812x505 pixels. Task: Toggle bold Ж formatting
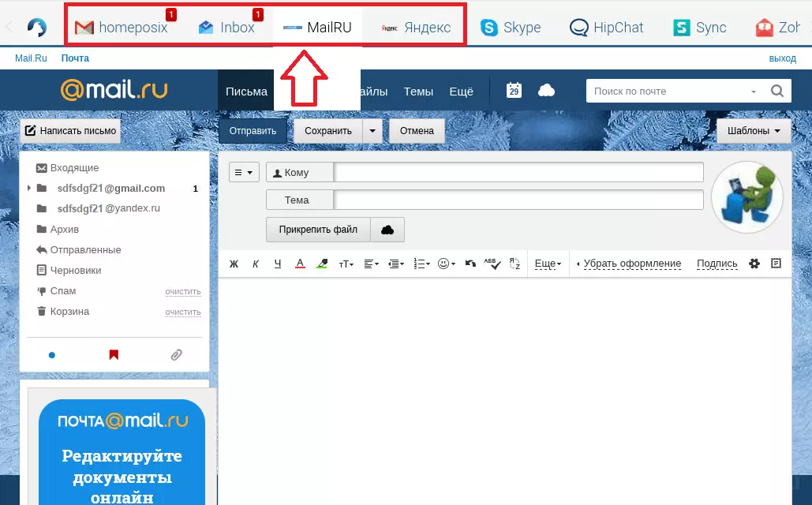coord(234,264)
